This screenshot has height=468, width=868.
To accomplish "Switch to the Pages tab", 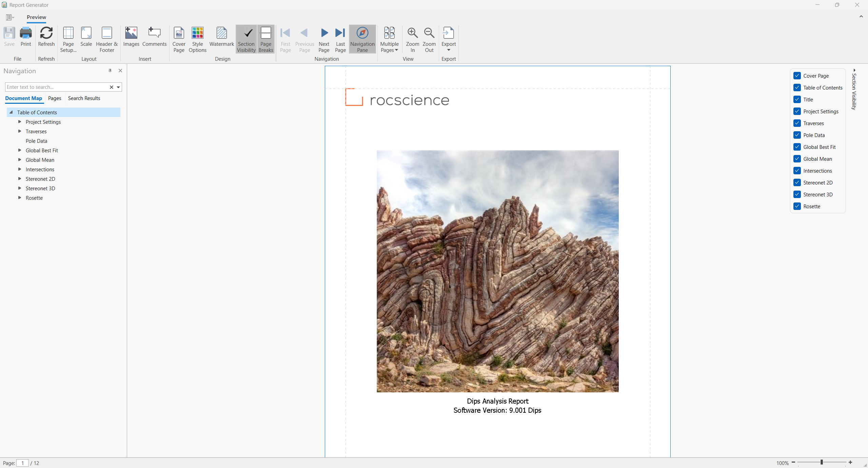I will [55, 98].
